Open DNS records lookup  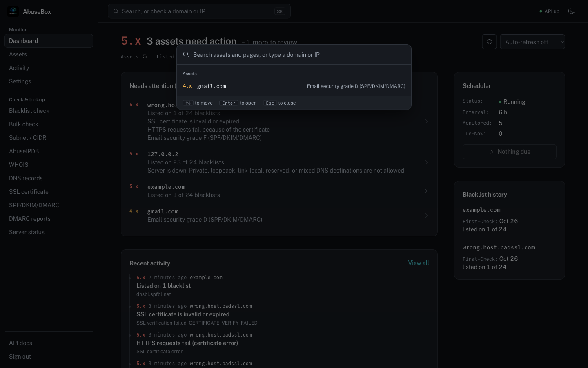tap(49, 178)
